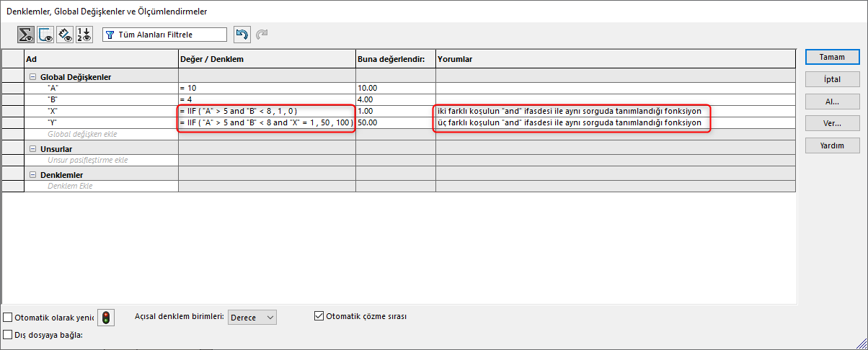Collapse the Denklemler section
The width and height of the screenshot is (868, 350).
(x=32, y=174)
